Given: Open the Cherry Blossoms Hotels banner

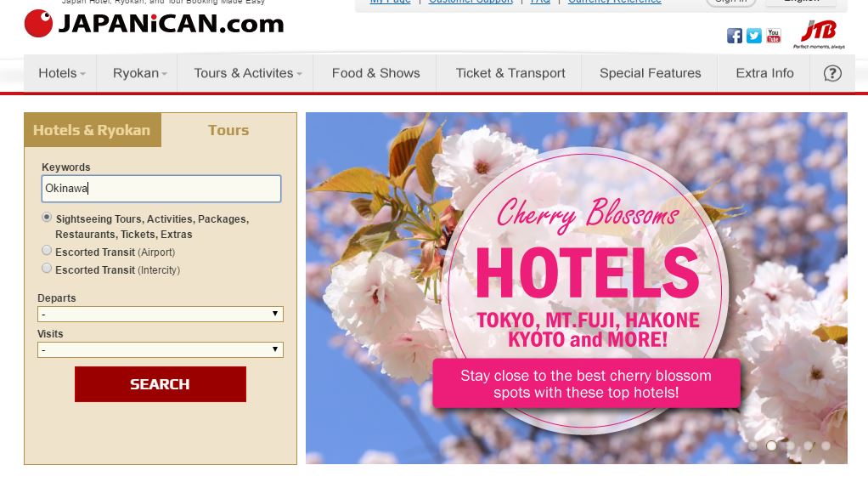Looking at the screenshot, I should click(x=577, y=288).
